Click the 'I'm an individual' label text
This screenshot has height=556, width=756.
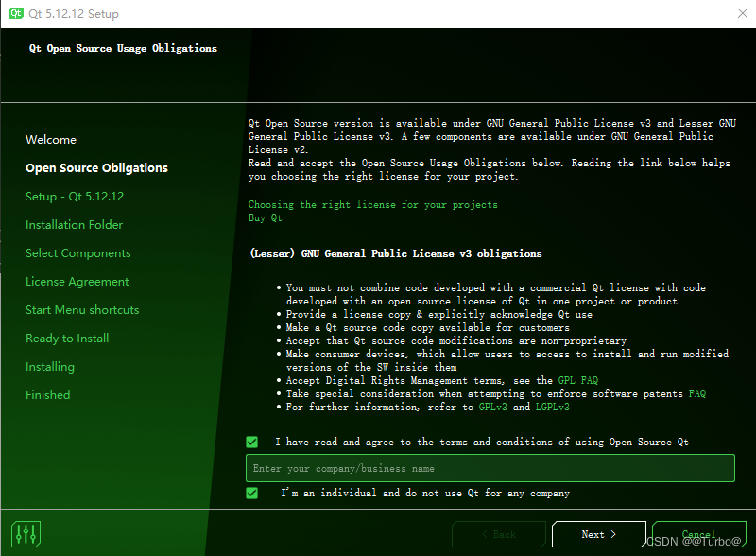[x=425, y=494]
